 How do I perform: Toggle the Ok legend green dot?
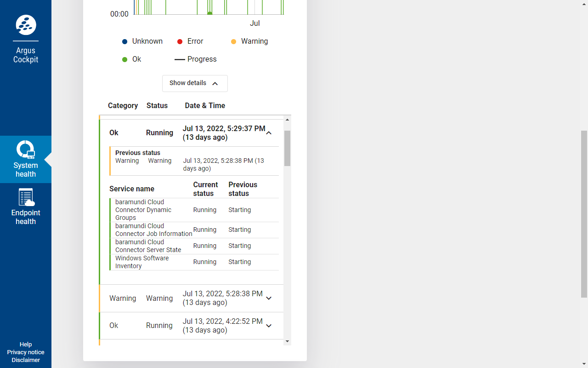(x=124, y=59)
